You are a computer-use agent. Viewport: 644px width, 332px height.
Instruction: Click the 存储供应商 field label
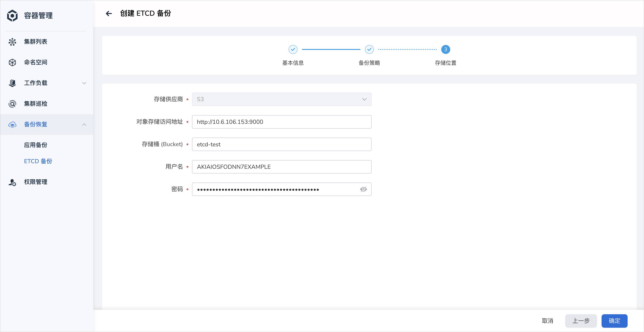coord(168,99)
